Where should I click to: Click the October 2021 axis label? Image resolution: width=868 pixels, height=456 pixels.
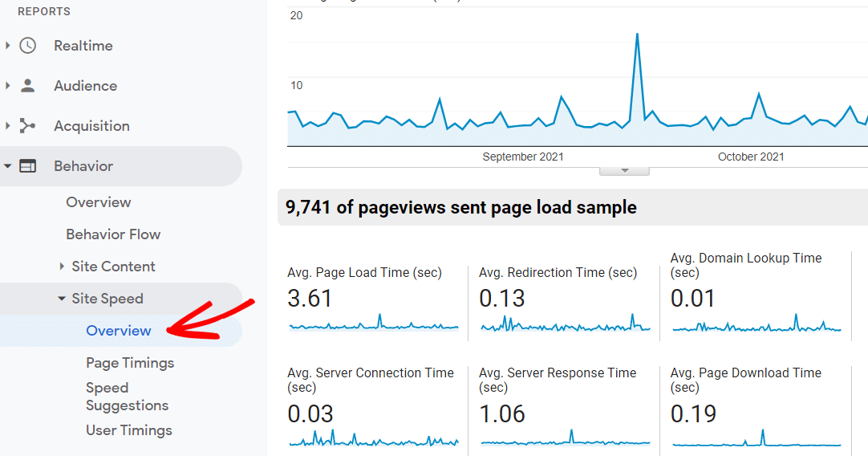point(751,157)
